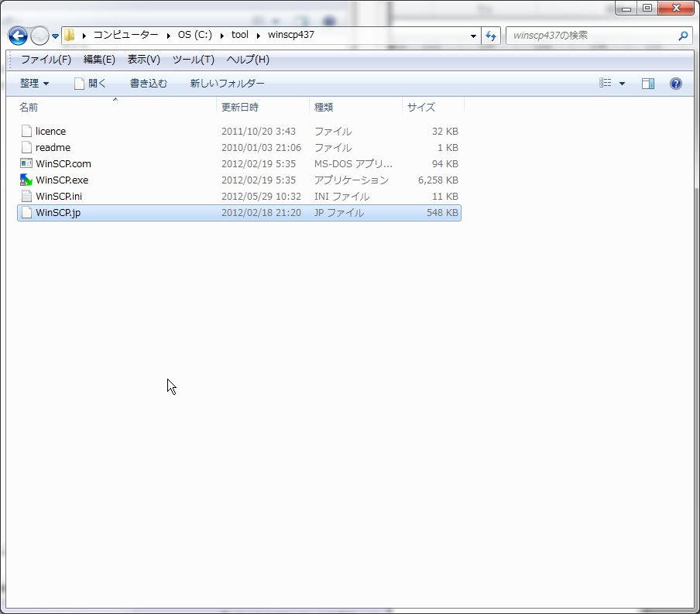Viewport: 700px width, 614px height.
Task: Click 新しいフォルダー button
Action: coord(227,84)
